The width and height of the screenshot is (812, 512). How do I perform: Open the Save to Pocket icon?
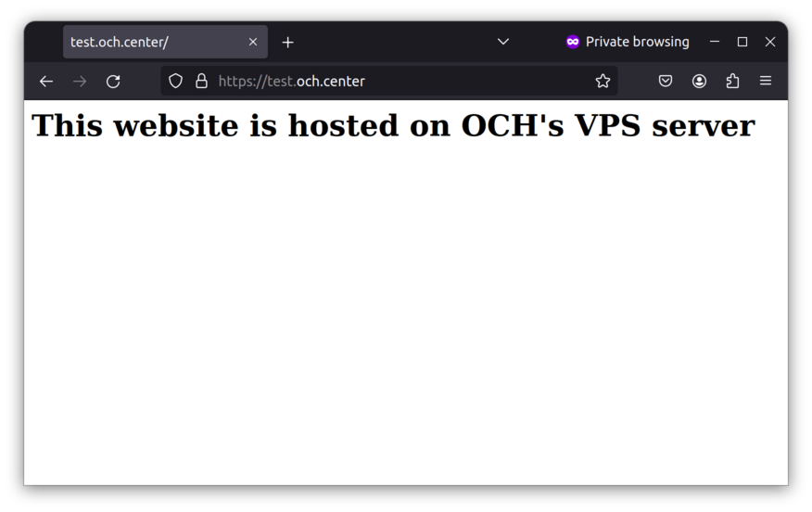pos(666,81)
